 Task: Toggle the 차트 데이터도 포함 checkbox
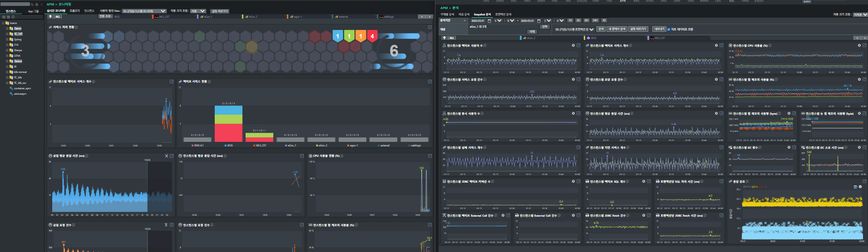669,29
